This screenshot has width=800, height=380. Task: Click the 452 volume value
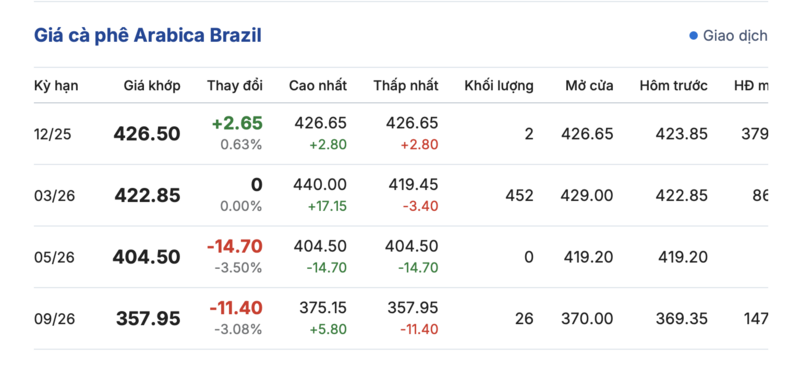pos(519,195)
